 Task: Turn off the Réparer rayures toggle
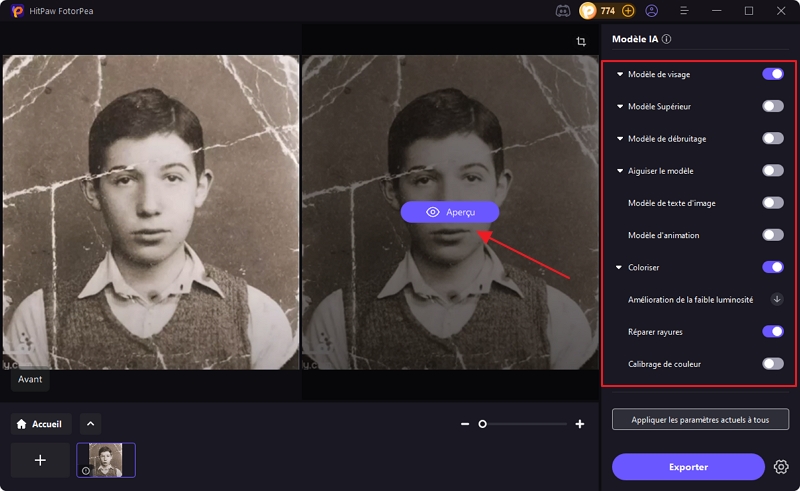pyautogui.click(x=772, y=332)
